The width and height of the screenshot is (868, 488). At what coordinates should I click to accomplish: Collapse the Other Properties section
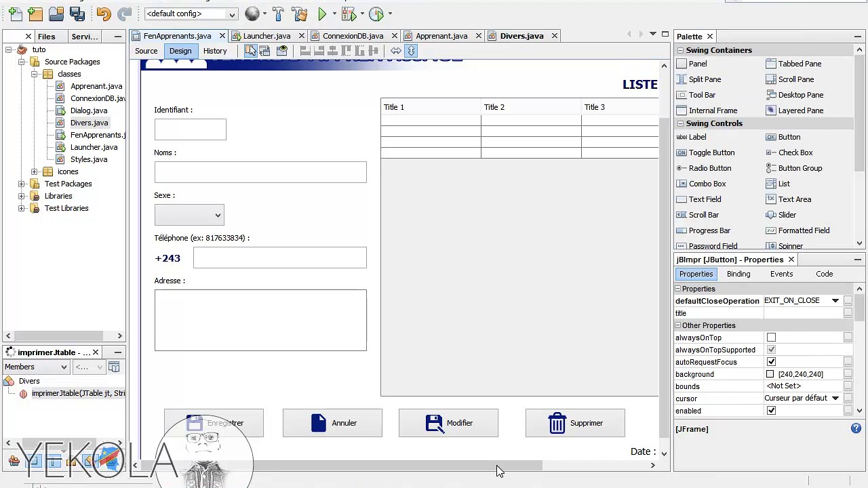677,325
